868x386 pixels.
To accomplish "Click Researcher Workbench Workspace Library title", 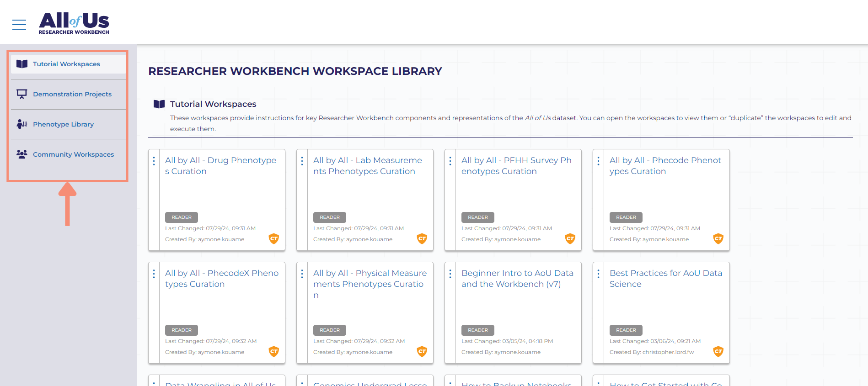I will pyautogui.click(x=295, y=71).
